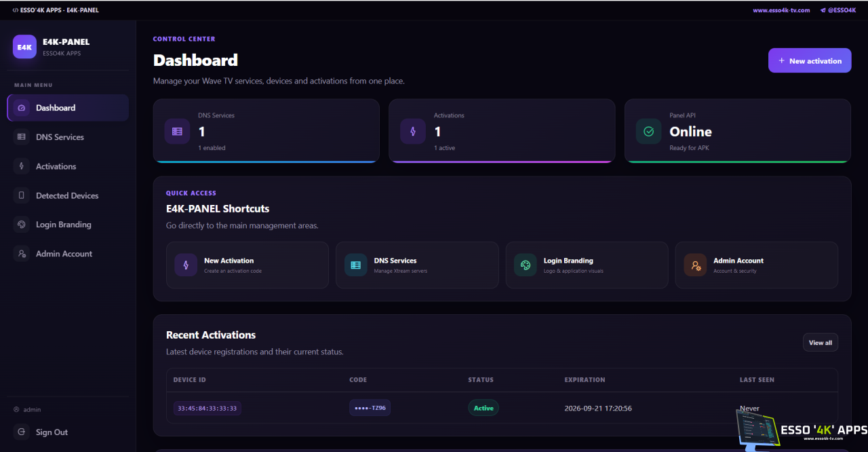This screenshot has height=452, width=868.
Task: Click the code icon in the top bar
Action: click(x=16, y=10)
